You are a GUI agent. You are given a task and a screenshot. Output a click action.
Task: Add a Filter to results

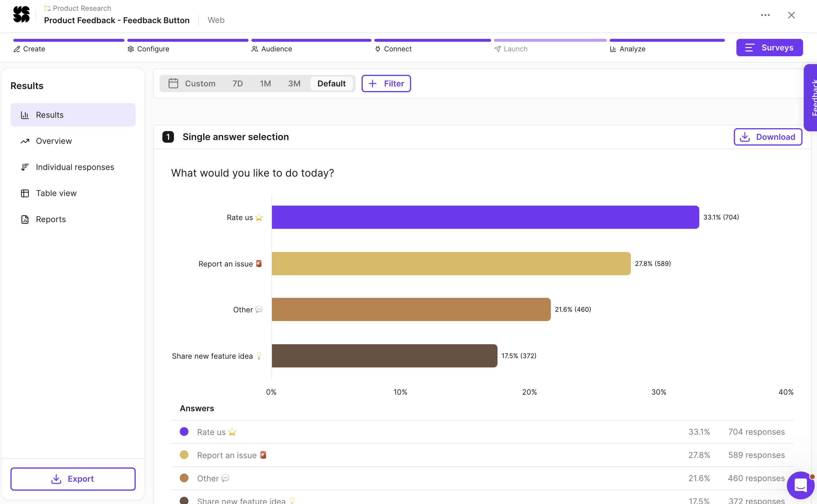pyautogui.click(x=386, y=84)
